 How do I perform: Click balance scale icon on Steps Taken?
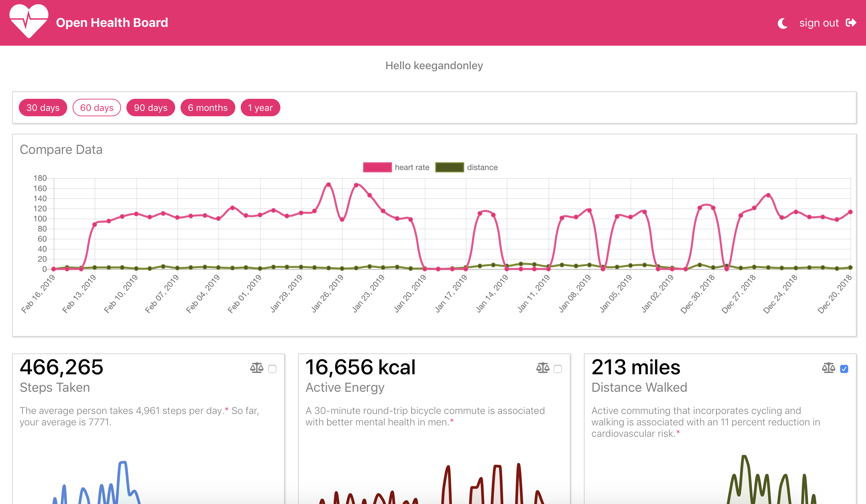click(257, 368)
